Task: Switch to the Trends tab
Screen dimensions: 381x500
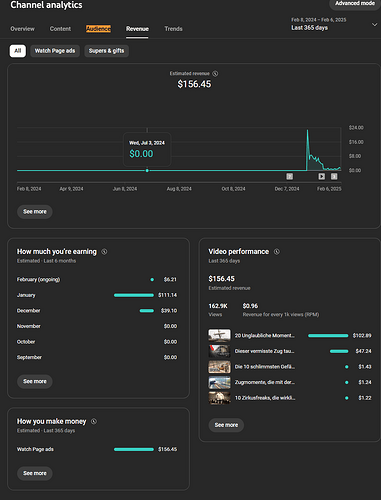Action: tap(173, 29)
